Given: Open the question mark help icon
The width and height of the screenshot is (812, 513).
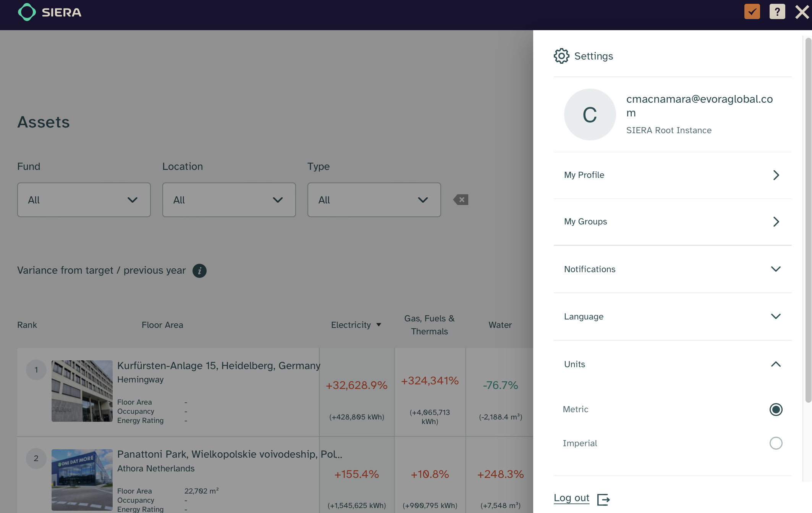Looking at the screenshot, I should [777, 12].
